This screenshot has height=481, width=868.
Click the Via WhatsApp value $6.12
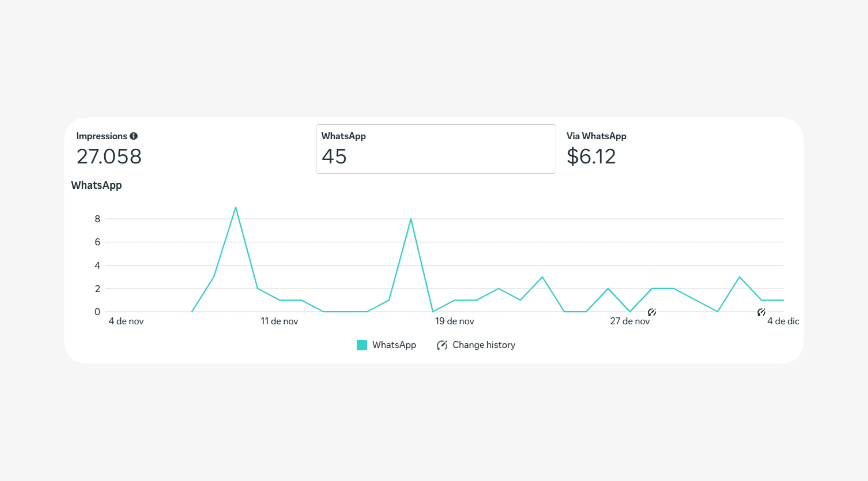click(592, 156)
